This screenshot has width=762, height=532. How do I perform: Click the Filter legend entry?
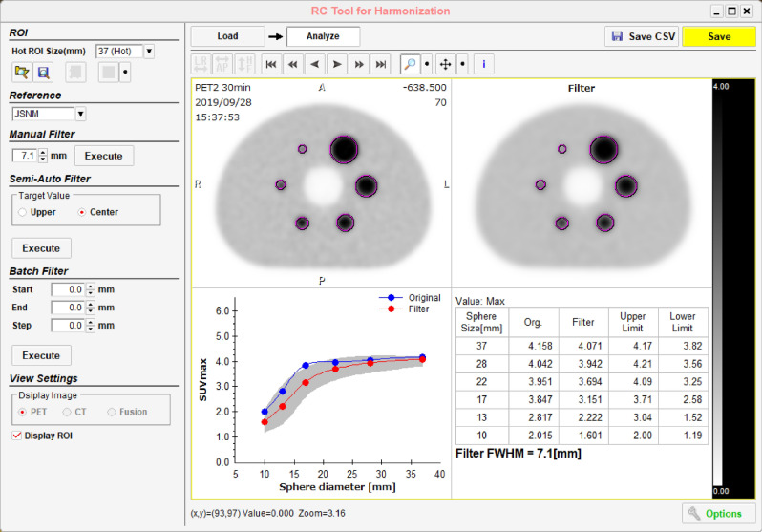[404, 309]
